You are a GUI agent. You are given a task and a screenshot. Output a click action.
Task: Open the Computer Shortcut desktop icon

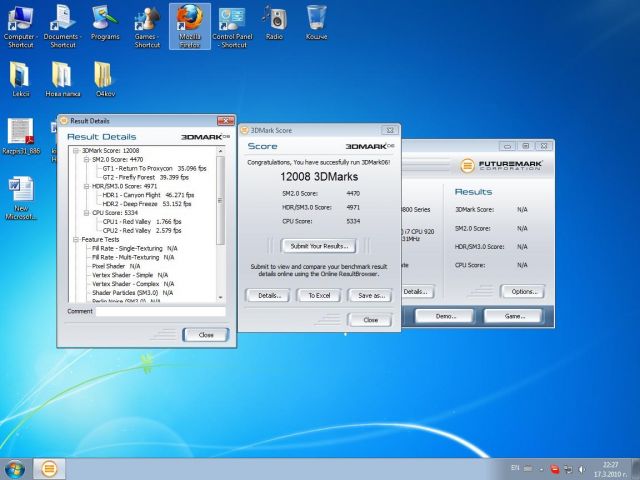coord(20,25)
